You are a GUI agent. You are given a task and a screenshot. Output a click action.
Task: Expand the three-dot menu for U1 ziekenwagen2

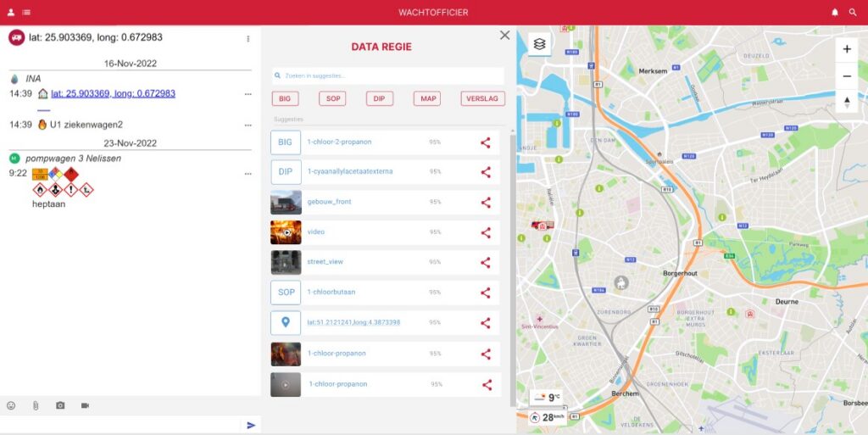pyautogui.click(x=248, y=125)
